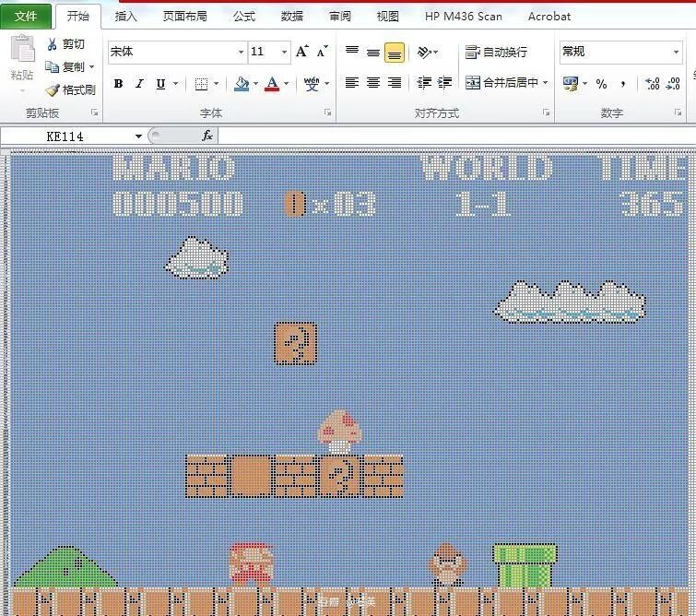Open the 剪贴板 dialog launcher
The width and height of the screenshot is (696, 616).
pyautogui.click(x=95, y=113)
